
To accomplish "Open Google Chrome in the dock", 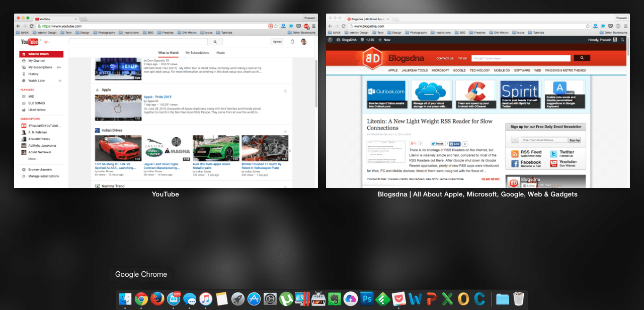I will pyautogui.click(x=141, y=299).
